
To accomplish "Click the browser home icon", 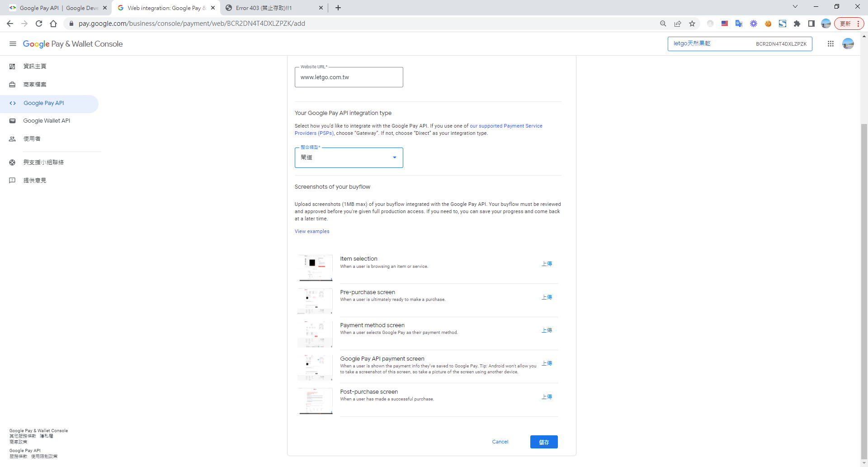I will [x=53, y=24].
